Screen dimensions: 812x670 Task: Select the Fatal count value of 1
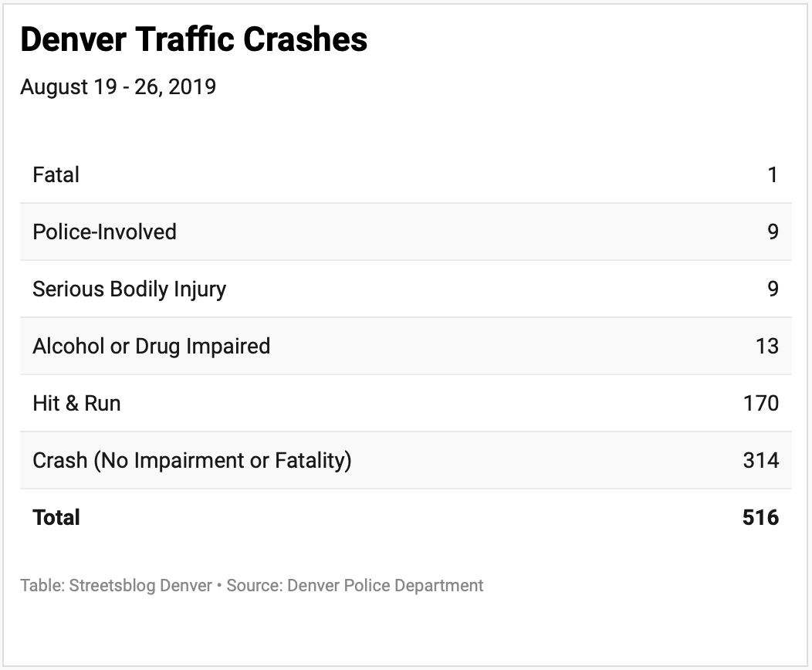(773, 174)
